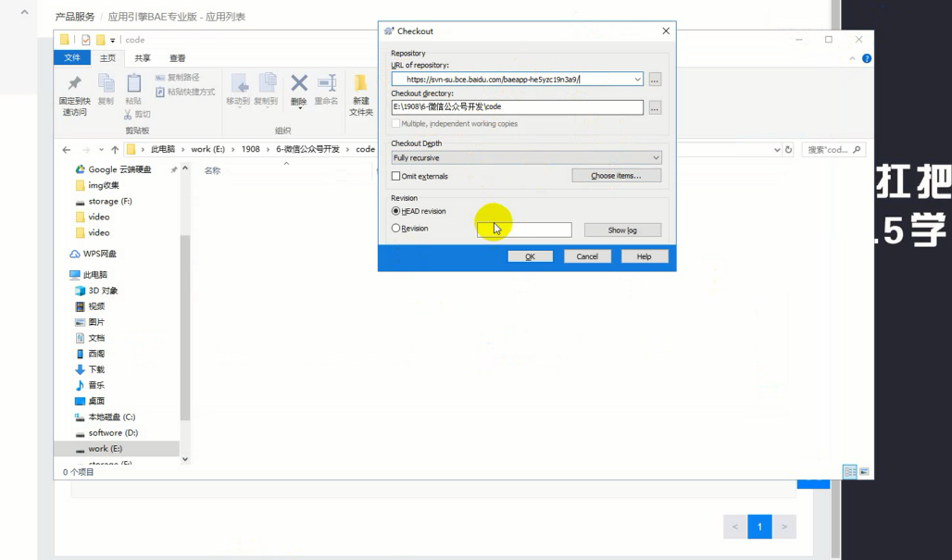Expand Explorer address bar history dropdown
952x560 pixels.
click(x=777, y=149)
